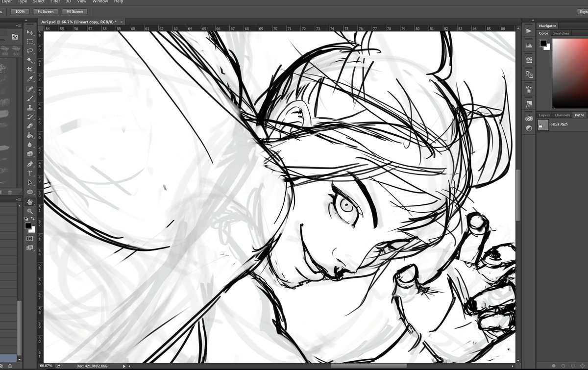Select the Eraser tool
The height and width of the screenshot is (370, 588).
(x=30, y=126)
